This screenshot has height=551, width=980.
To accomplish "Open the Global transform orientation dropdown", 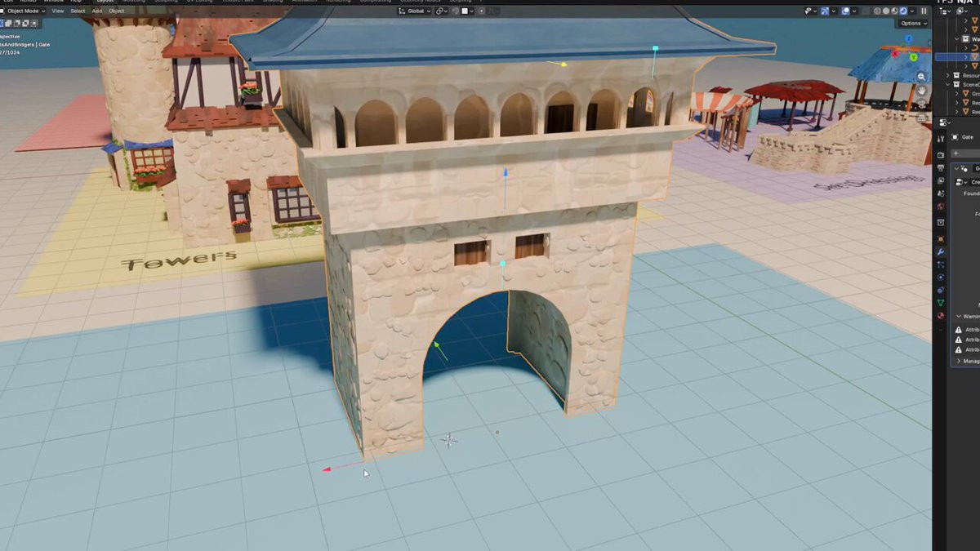I will (415, 11).
